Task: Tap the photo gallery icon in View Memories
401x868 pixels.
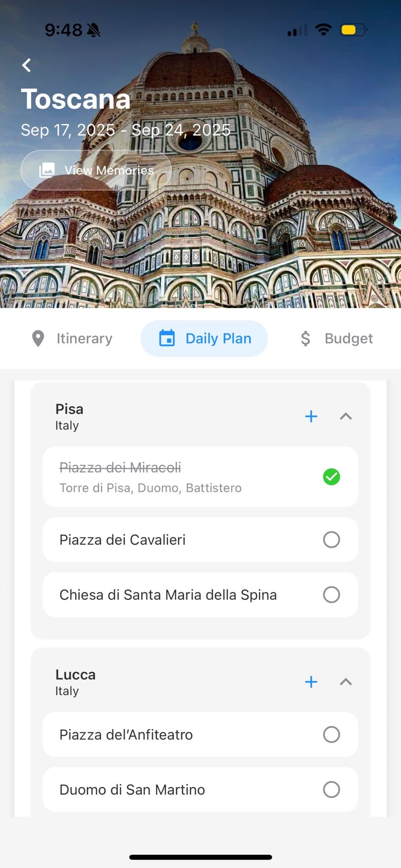Action: coord(47,170)
